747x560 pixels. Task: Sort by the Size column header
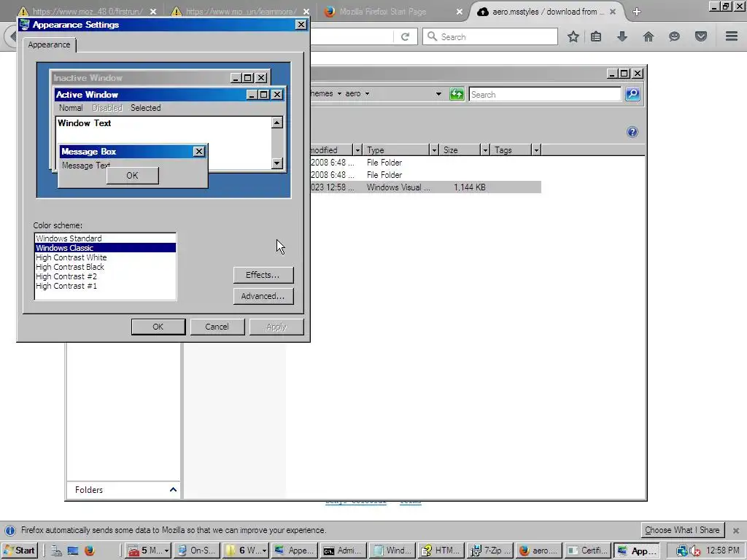460,150
